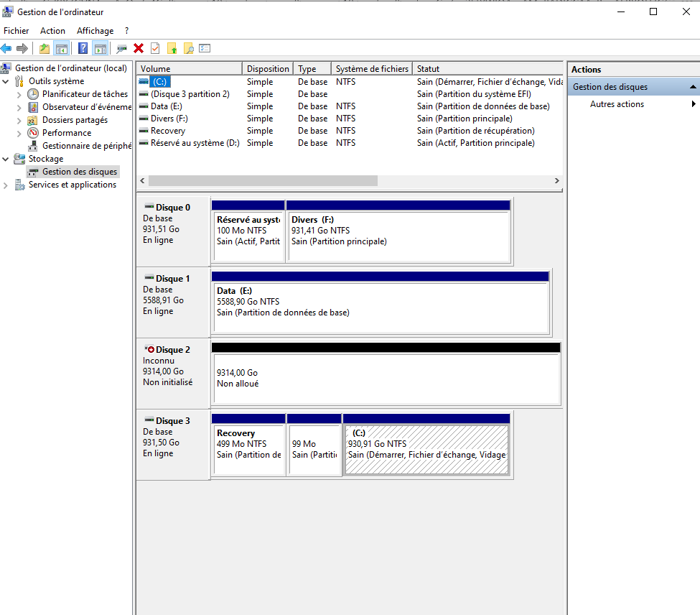The width and height of the screenshot is (700, 615).
Task: Select the Divers (F:) partition on Disque 0
Action: click(398, 231)
